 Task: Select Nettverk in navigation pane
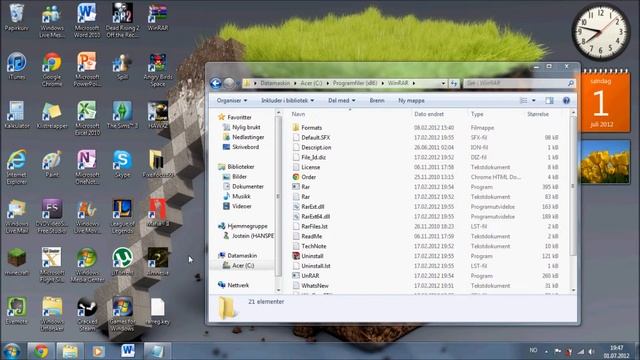(233, 285)
